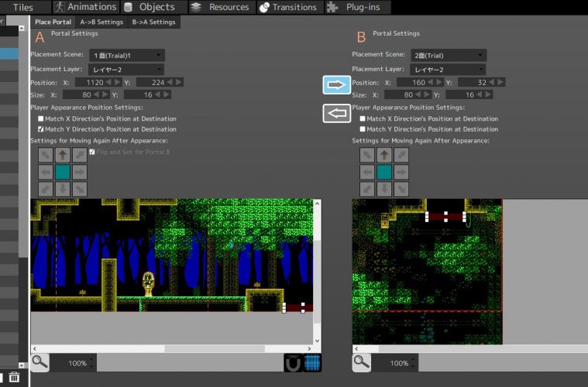Select up-left direction arrow for Portal A
Image resolution: width=588 pixels, height=387 pixels.
click(46, 155)
